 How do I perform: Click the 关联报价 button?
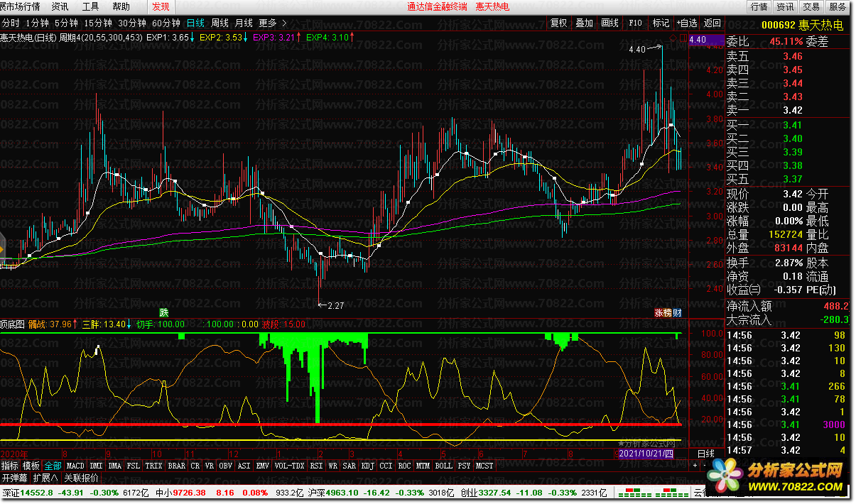82,478
